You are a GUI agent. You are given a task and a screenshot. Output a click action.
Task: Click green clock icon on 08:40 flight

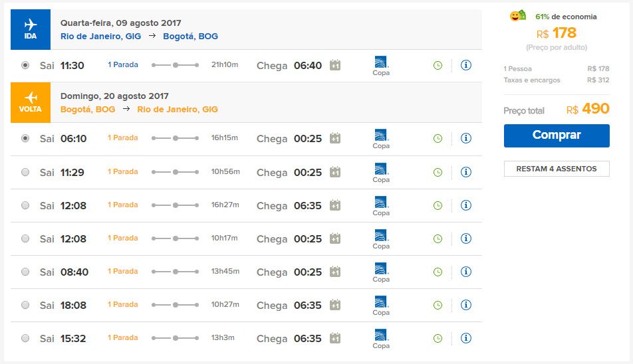point(438,272)
